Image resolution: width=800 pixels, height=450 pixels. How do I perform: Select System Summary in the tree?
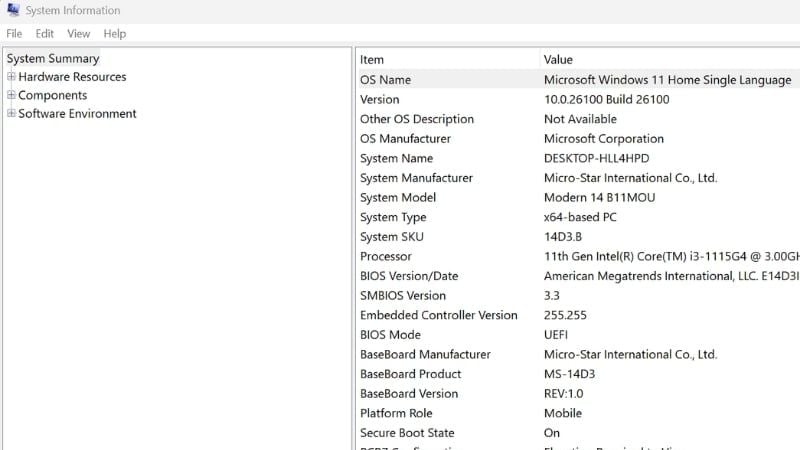[x=53, y=59]
